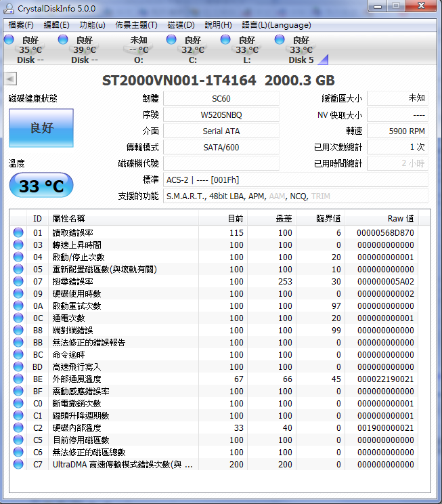This screenshot has width=442, height=504.
Task: Click status icon for 0A 啟動重試次數
Action: coord(18,306)
